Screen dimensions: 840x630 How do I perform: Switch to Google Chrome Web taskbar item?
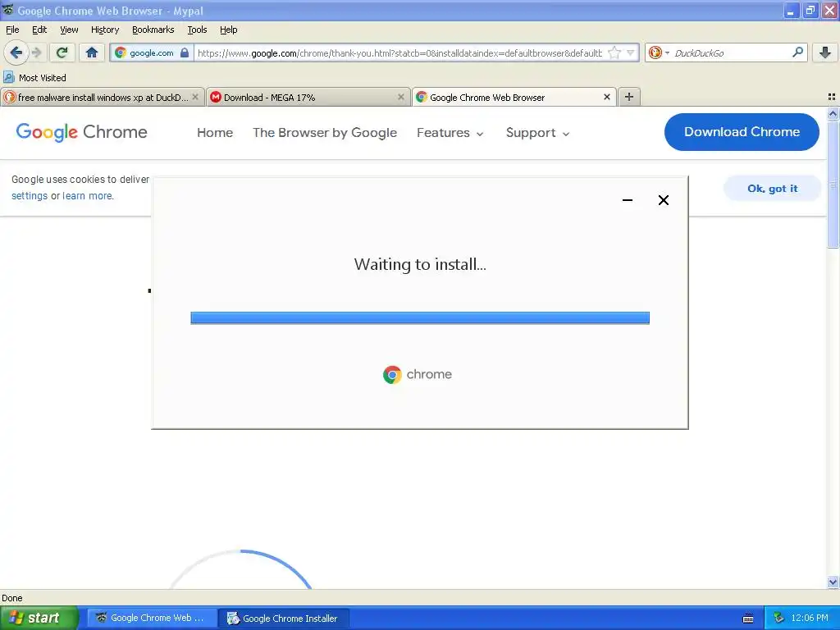point(152,618)
